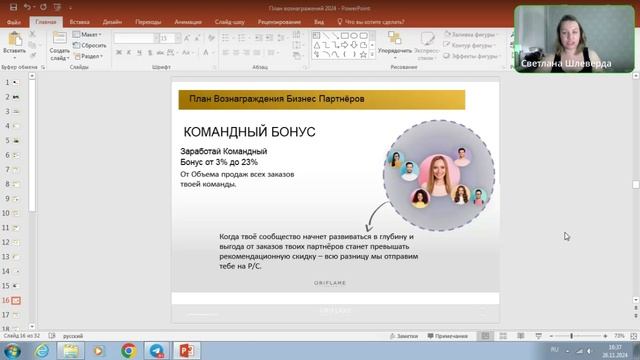Click the Format Painter brush icon

coord(33,55)
